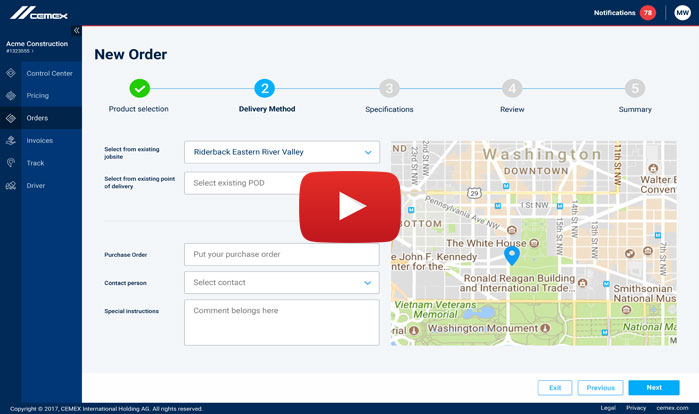Open Control Center menu item
This screenshot has height=414, width=699.
click(x=49, y=73)
